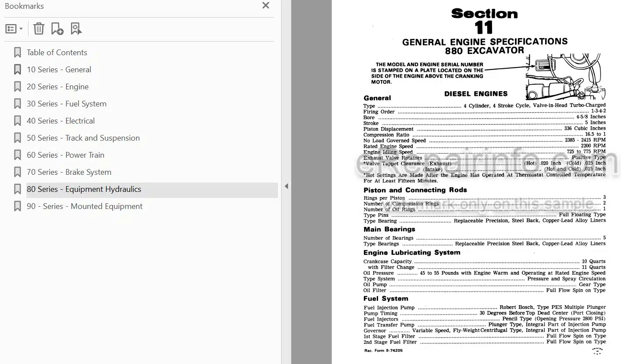Click bookmark icon beside 60 Series - Power Train

coord(18,155)
